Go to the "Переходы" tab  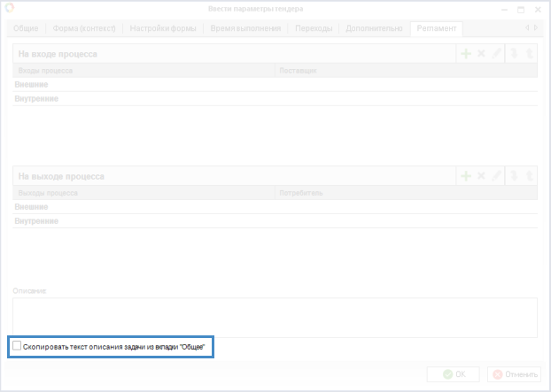314,28
